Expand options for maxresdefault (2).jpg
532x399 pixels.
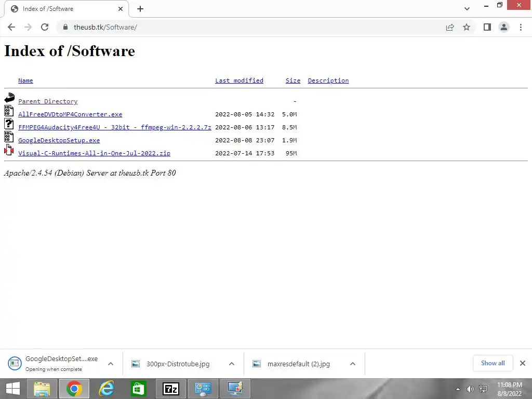(x=353, y=364)
